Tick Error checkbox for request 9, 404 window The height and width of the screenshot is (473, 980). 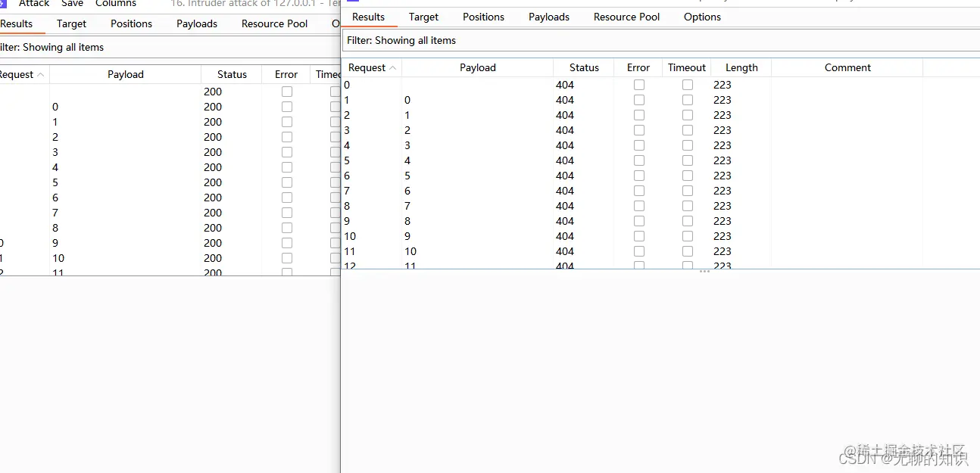639,221
